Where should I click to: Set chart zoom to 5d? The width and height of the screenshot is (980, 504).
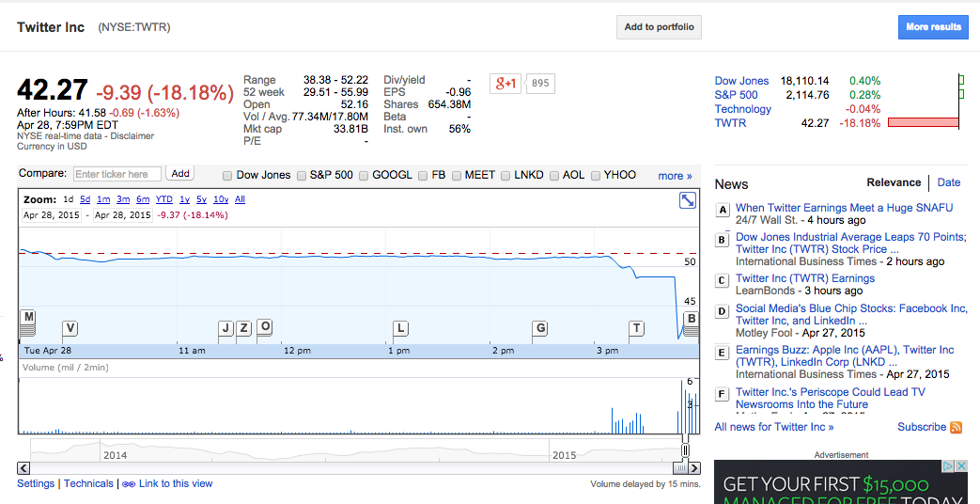tap(85, 199)
